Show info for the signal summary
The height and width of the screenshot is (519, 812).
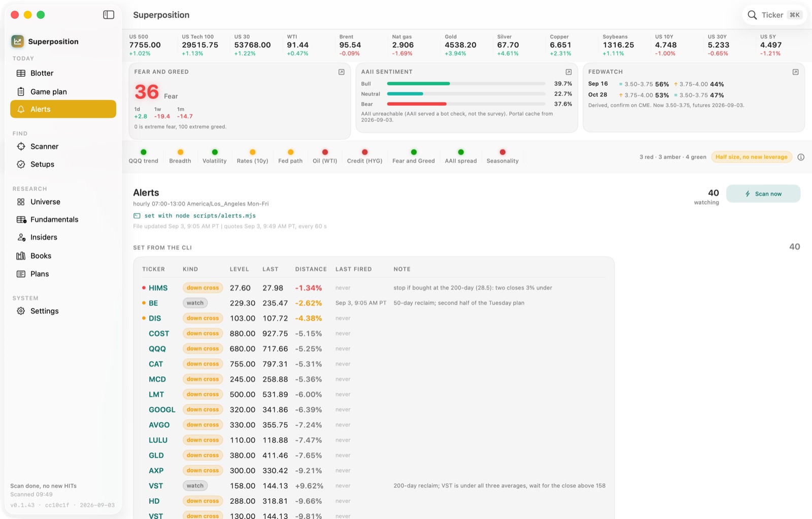tap(801, 157)
